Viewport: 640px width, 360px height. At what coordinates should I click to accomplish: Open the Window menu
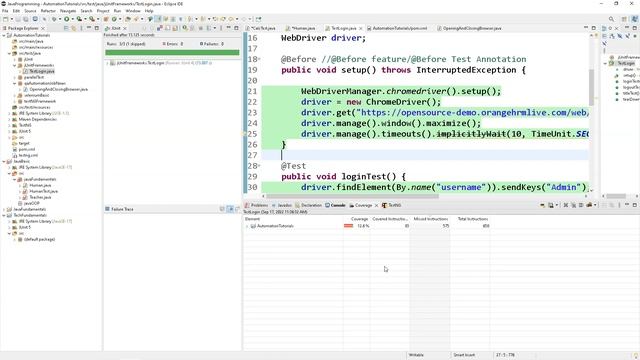133,11
